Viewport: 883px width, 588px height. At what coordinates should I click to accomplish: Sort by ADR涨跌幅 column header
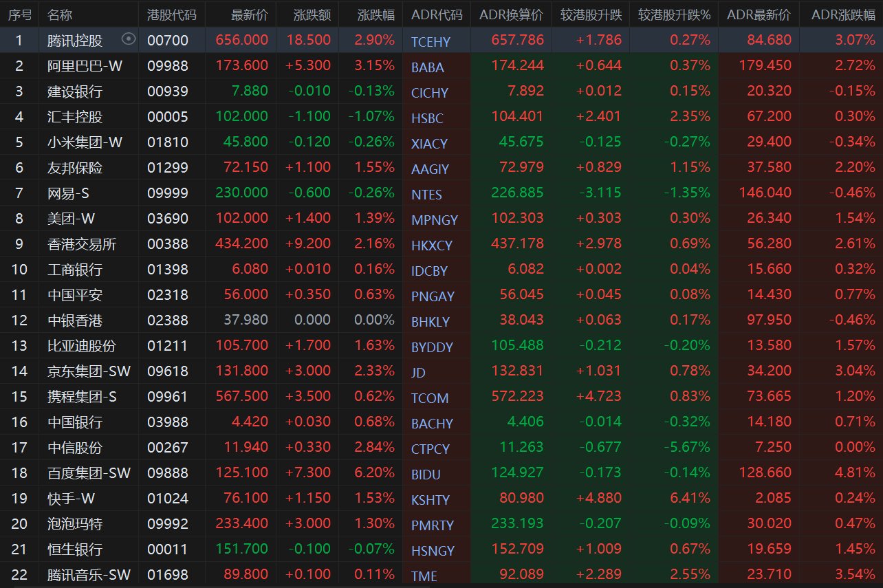point(844,14)
